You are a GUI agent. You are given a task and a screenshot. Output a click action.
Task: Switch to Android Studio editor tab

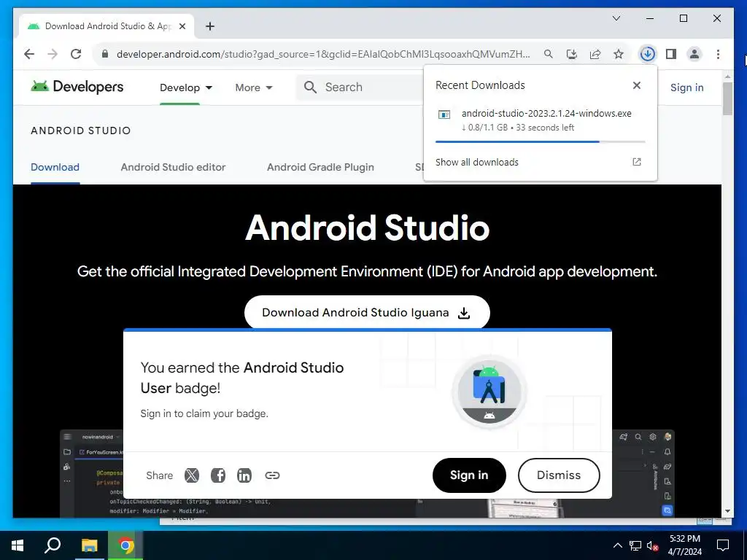(173, 167)
